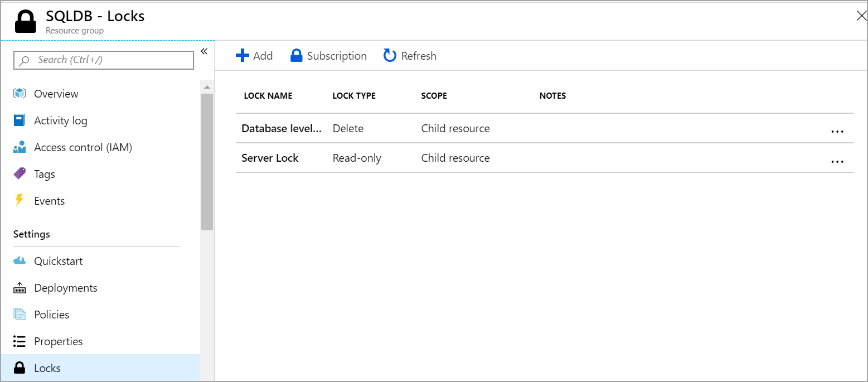This screenshot has width=868, height=382.
Task: Click the purple Tags icon
Action: click(x=20, y=174)
